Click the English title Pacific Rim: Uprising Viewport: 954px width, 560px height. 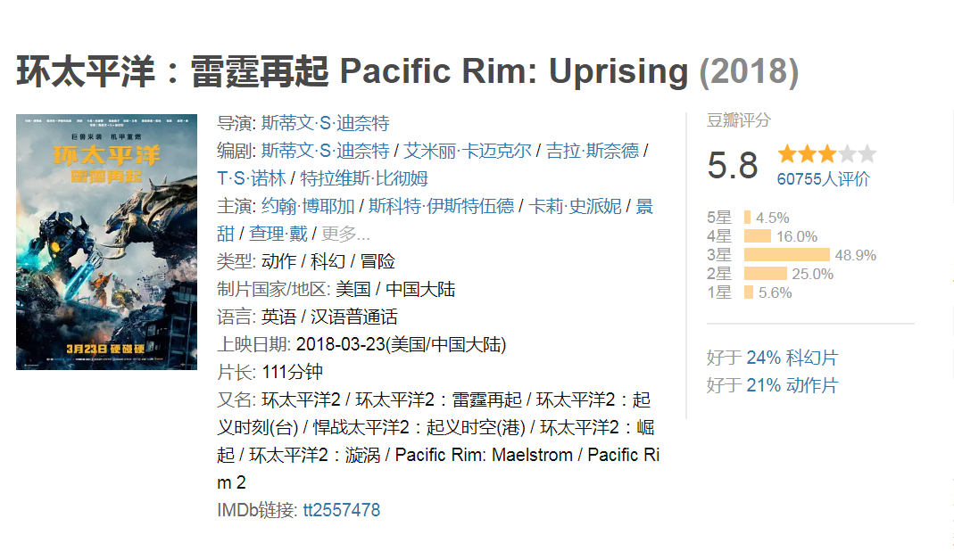514,71
